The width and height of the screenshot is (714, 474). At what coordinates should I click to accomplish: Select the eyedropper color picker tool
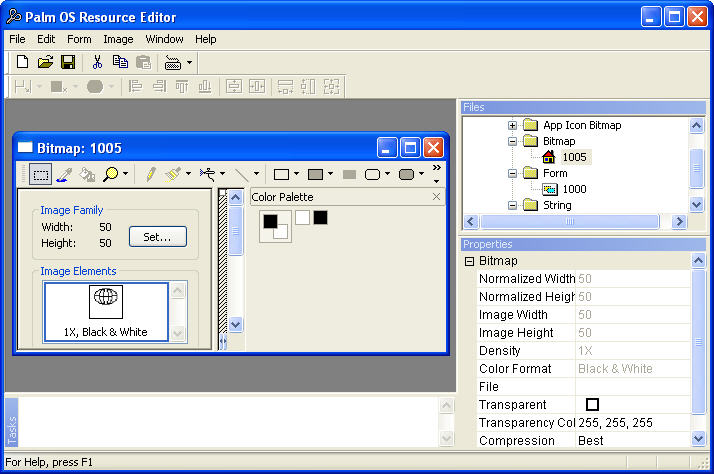(x=64, y=174)
